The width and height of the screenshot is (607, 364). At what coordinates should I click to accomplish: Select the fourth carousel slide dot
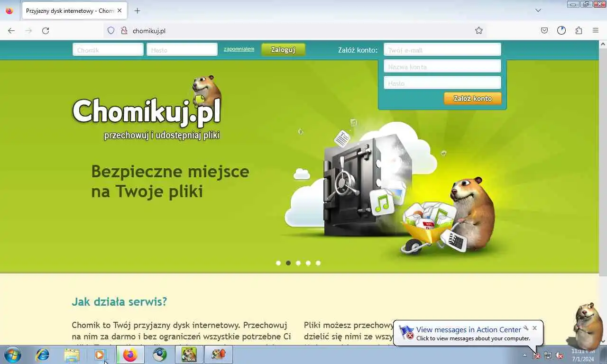[x=308, y=263]
